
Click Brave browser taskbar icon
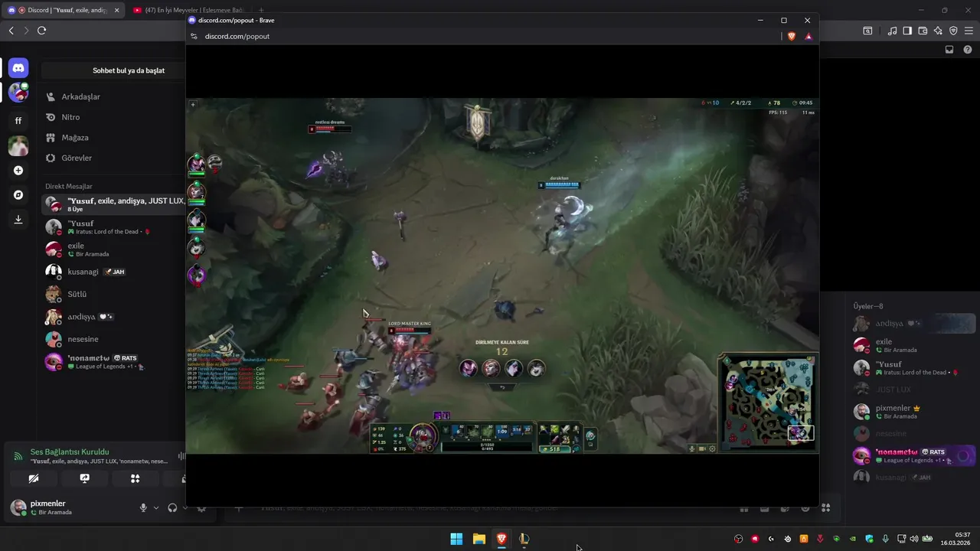[x=501, y=539]
